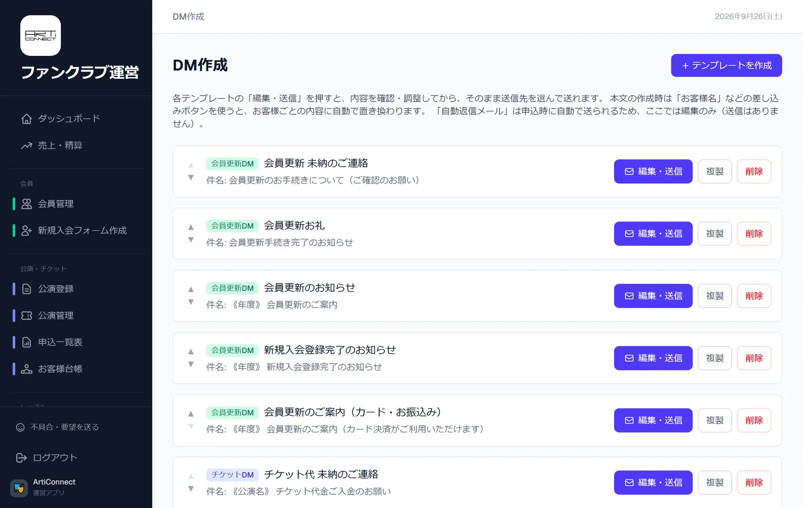Viewport: 812px width, 508px height.
Task: Click the ログアウト exit-arrow icon
Action: [21, 458]
